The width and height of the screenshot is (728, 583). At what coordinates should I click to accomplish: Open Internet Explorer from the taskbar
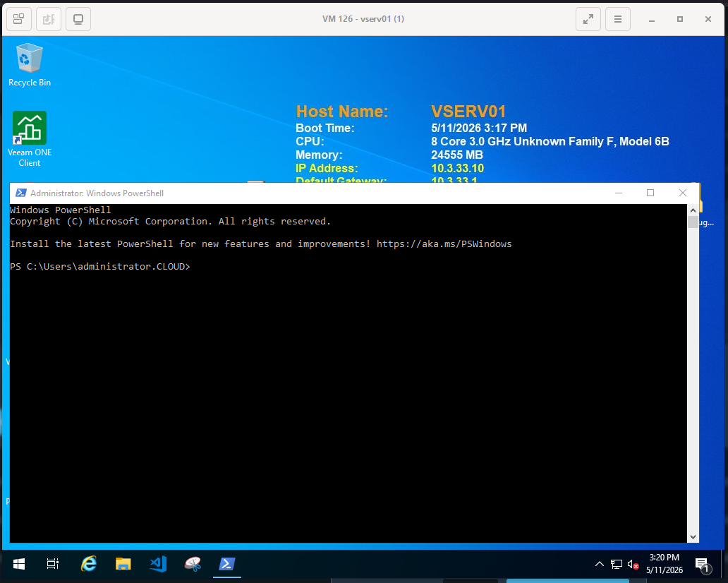coord(89,564)
